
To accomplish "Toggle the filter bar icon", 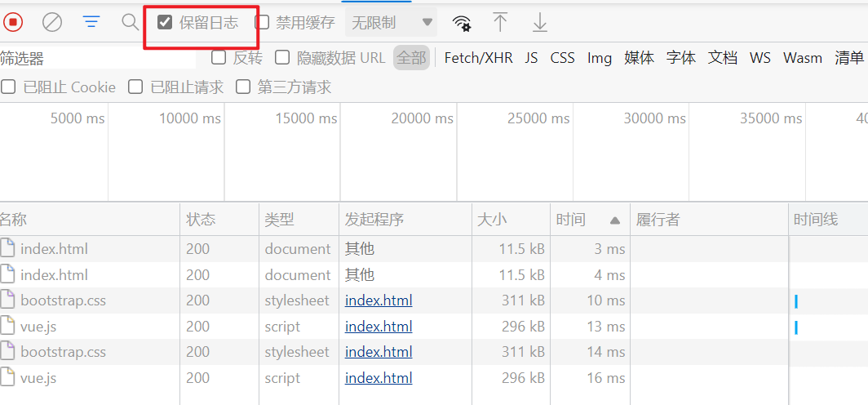I will pyautogui.click(x=91, y=22).
